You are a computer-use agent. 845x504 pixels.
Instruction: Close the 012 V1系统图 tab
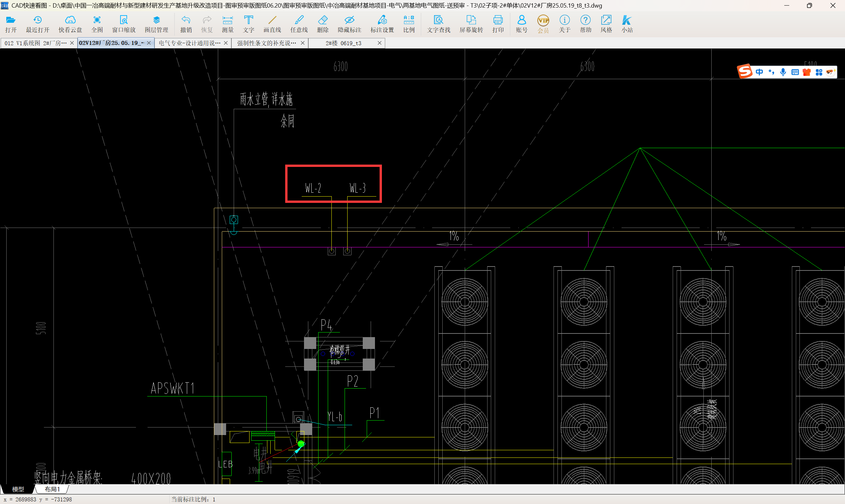click(72, 43)
